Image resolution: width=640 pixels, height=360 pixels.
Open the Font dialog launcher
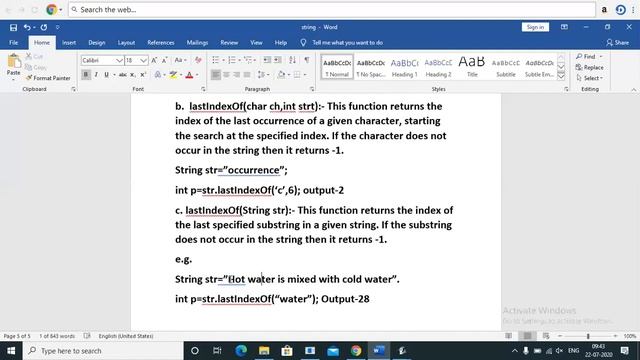click(203, 89)
